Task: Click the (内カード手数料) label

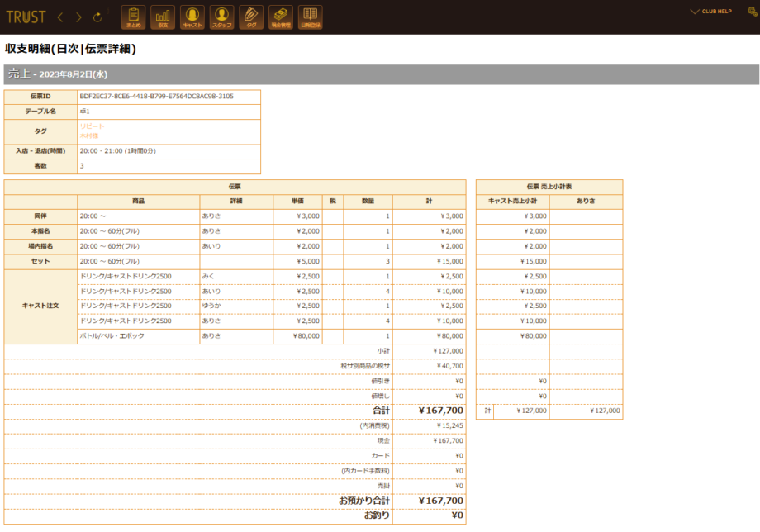Action: click(x=365, y=471)
